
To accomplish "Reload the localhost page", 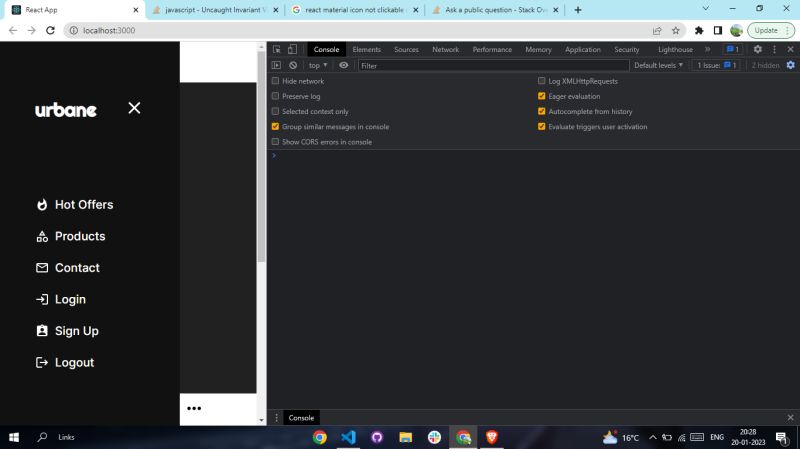I will (50, 31).
